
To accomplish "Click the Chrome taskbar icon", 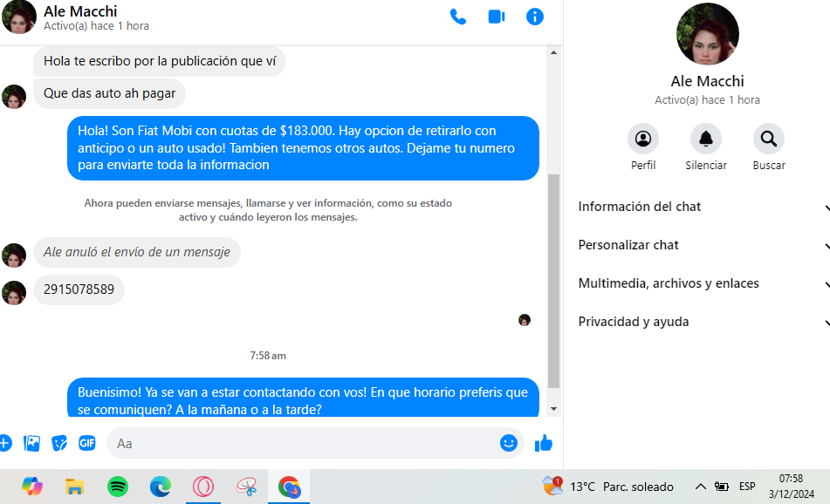I will point(289,487).
